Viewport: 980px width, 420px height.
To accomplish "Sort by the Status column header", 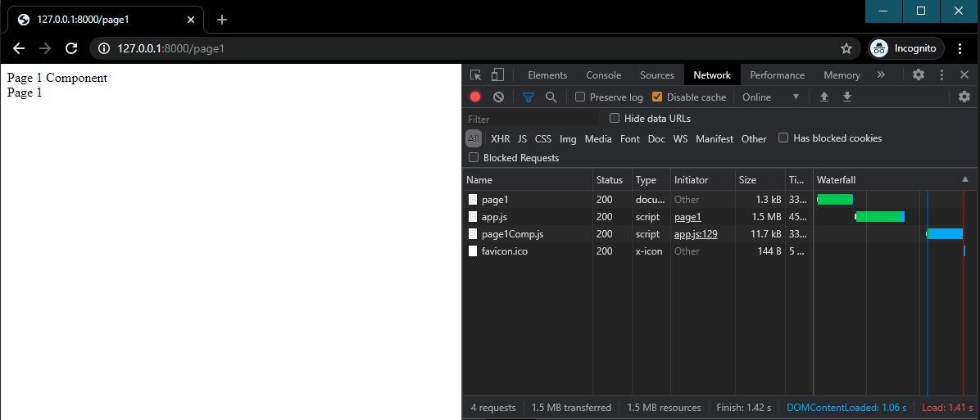I will (613, 180).
